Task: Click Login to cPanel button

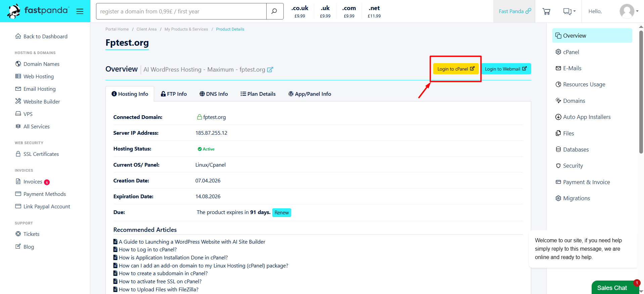Action: [456, 69]
